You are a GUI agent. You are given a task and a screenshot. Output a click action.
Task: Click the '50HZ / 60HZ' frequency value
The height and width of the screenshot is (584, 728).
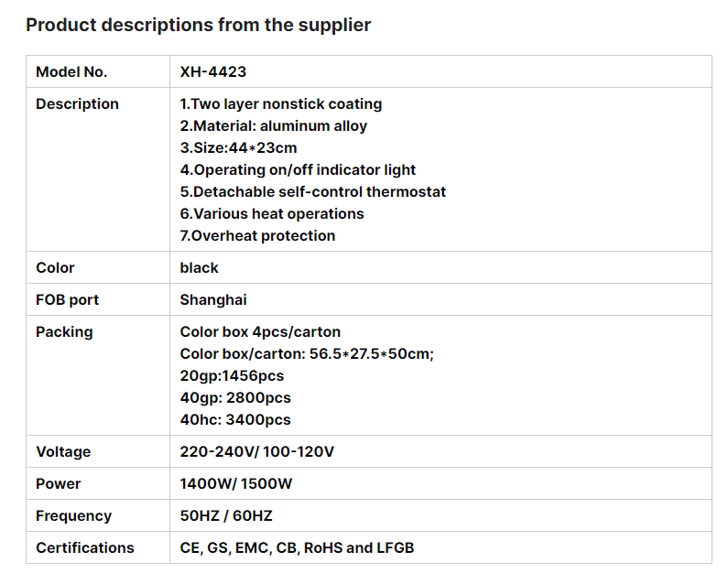(x=226, y=515)
